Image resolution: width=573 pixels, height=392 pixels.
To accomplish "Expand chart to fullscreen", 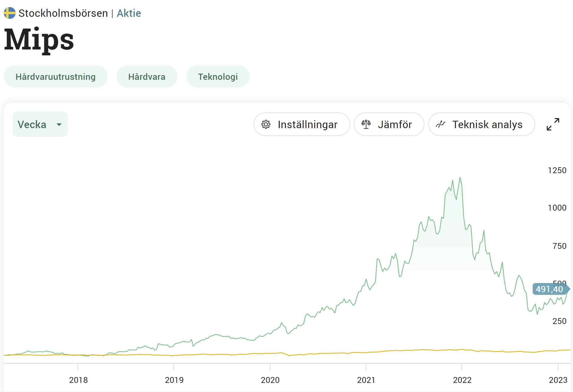I will click(x=553, y=124).
